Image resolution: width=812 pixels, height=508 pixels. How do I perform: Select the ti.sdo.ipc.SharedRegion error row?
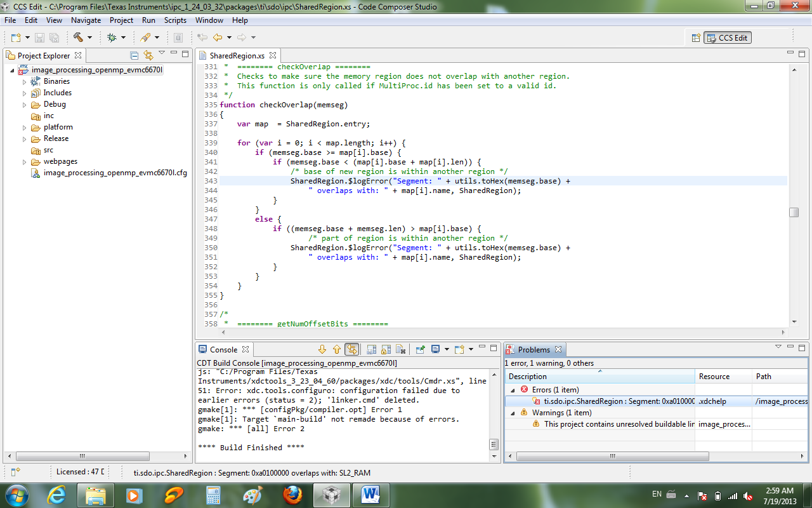(657, 401)
